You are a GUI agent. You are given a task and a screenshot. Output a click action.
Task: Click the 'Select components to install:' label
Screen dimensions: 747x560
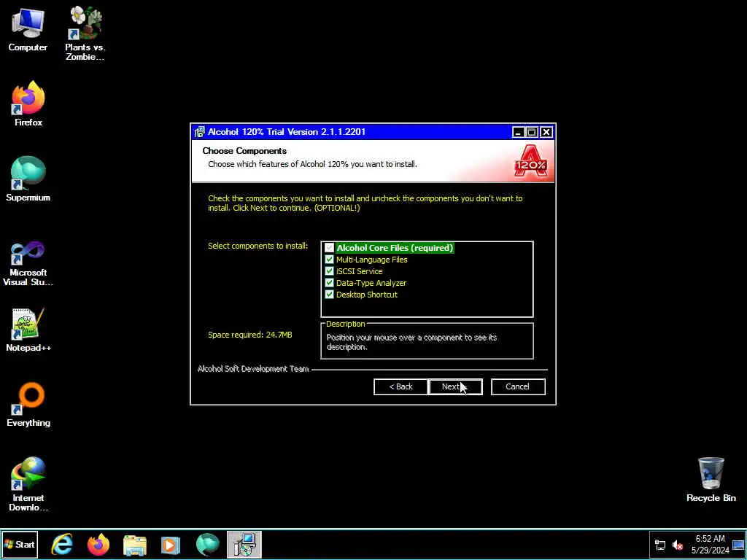click(258, 246)
